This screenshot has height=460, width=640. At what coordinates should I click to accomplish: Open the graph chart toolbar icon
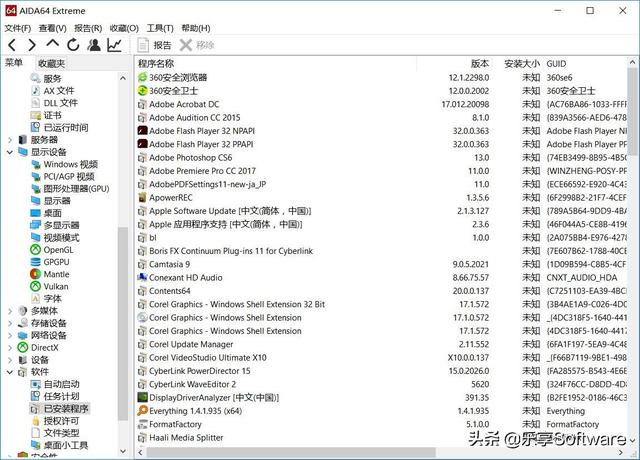[114, 45]
